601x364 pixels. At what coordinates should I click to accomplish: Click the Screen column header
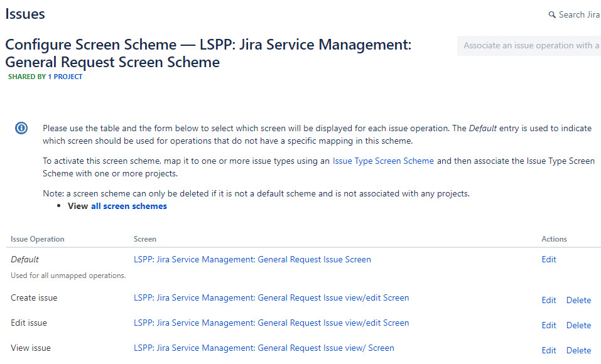[x=145, y=239]
